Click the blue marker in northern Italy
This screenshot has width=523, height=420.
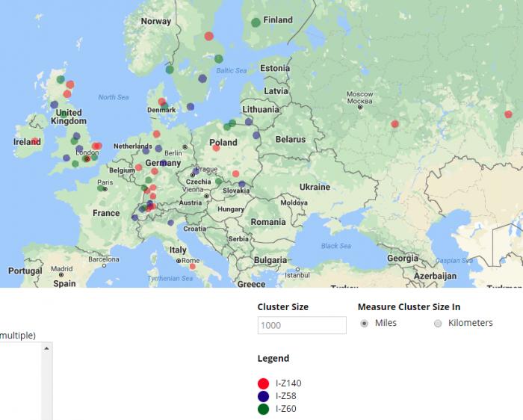(x=170, y=223)
